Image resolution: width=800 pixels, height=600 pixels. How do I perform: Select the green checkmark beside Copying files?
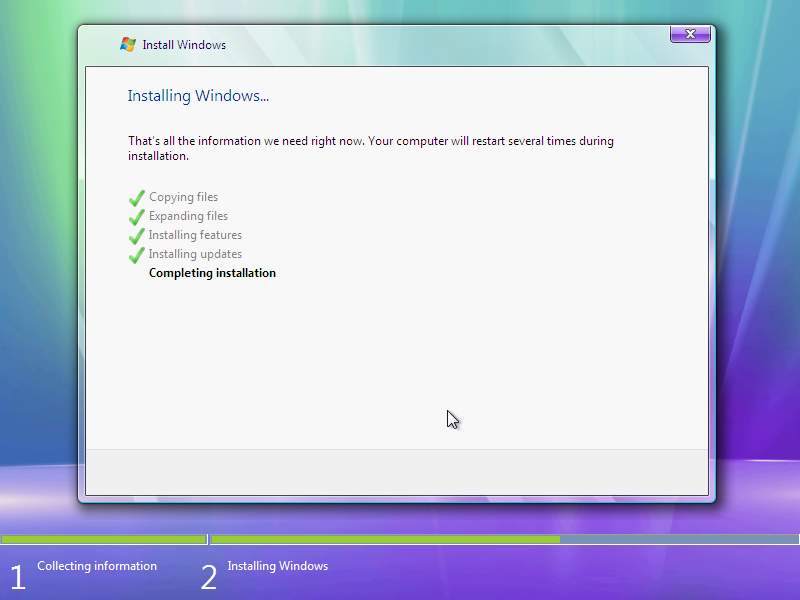point(136,197)
